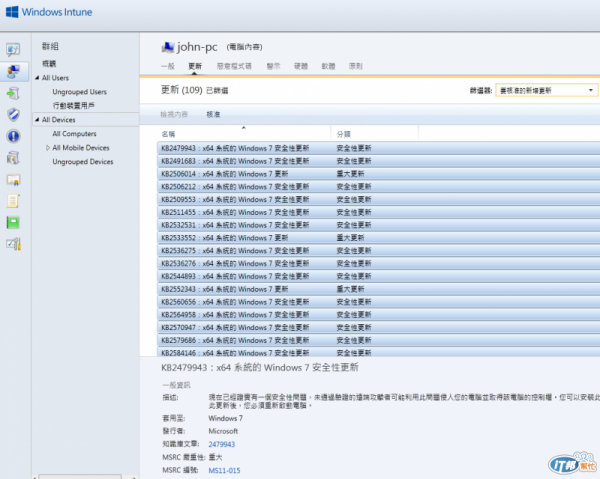Select 概觀 in the groups pane
The image size is (600, 479).
(x=49, y=64)
